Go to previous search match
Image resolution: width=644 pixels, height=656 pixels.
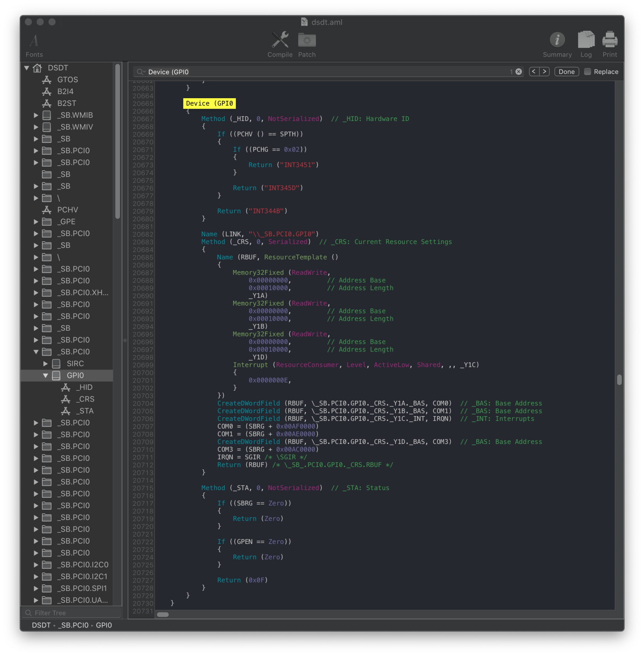click(534, 72)
